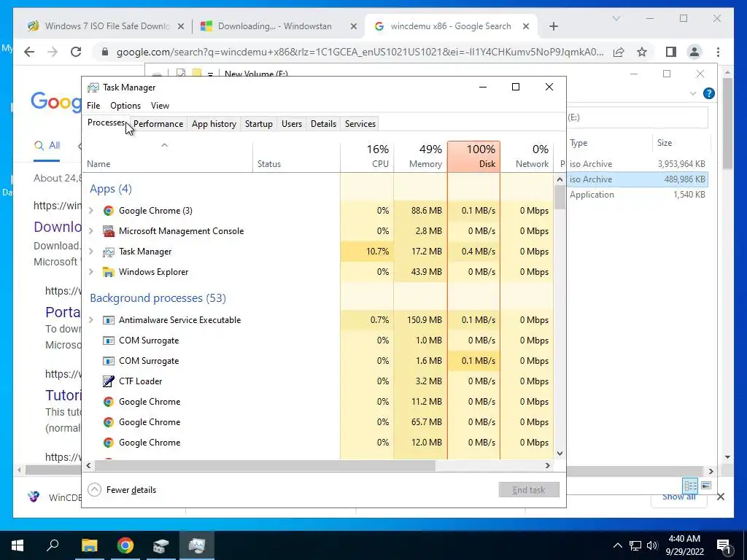Viewport: 747px width, 560px height.
Task: Click the Task Manager taskbar icon
Action: coord(197,545)
